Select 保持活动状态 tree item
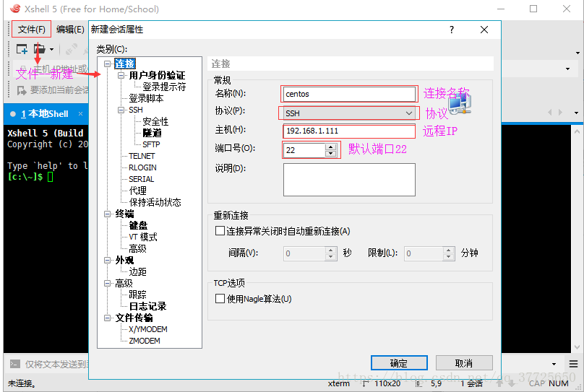The width and height of the screenshot is (584, 392). point(155,202)
